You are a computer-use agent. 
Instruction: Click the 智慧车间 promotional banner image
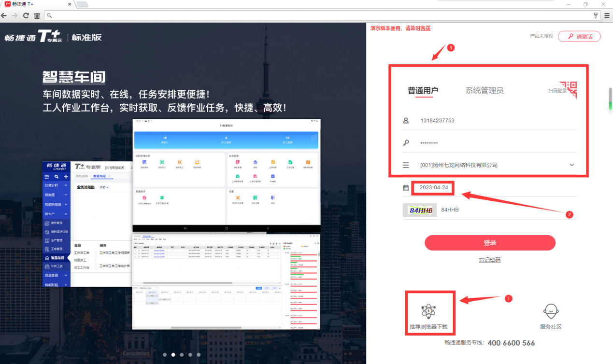point(183,193)
